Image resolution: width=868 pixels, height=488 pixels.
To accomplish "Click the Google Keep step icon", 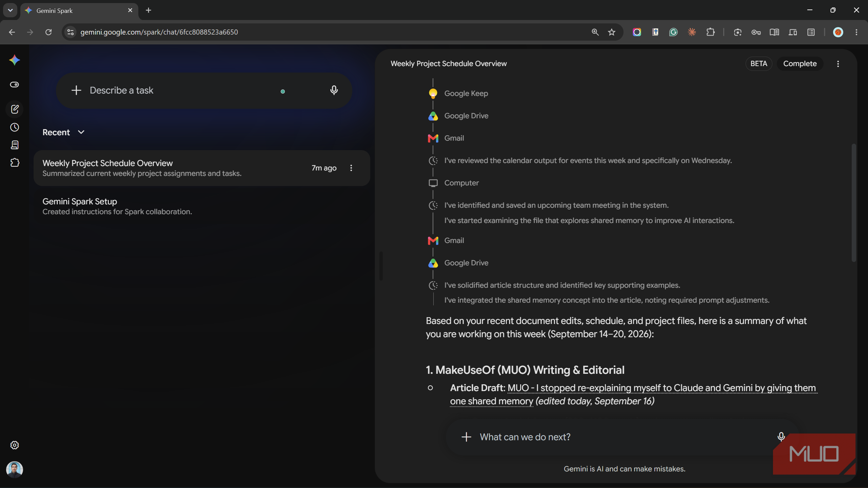I will pyautogui.click(x=433, y=93).
